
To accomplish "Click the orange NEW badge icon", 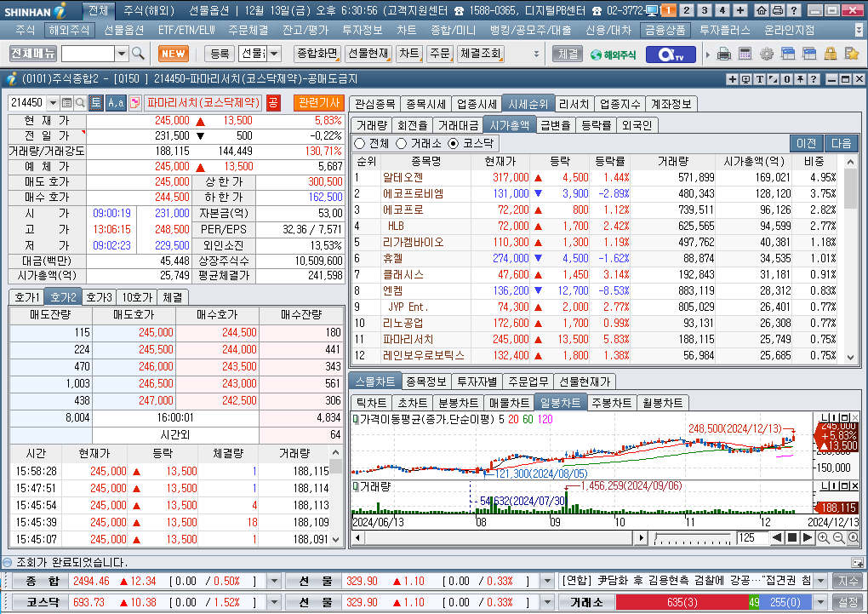I will click(174, 54).
